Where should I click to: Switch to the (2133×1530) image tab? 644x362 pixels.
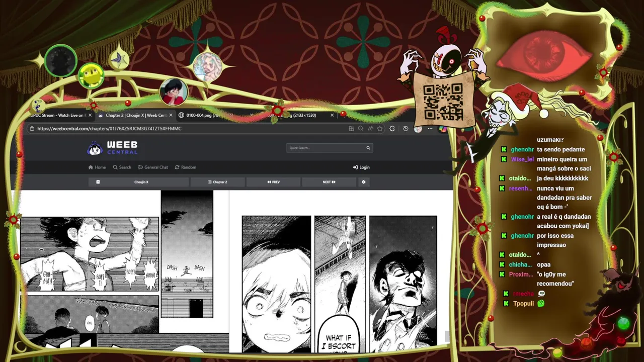(x=297, y=115)
